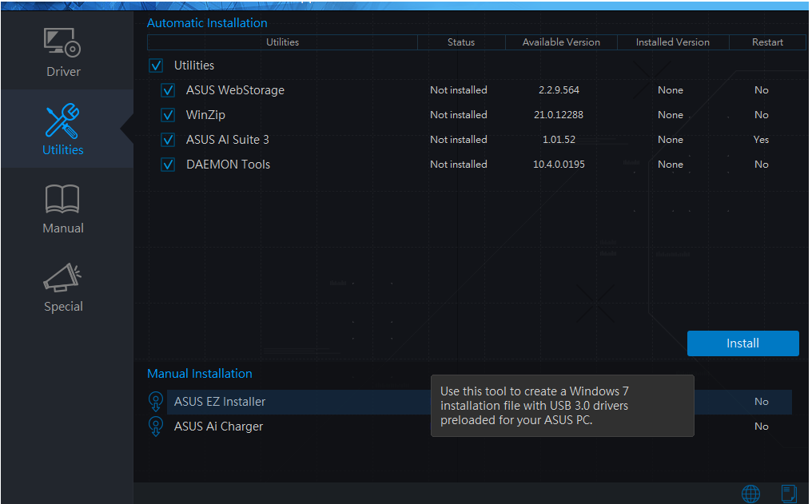Click ASUS WebStorage installed version 'None'
This screenshot has width=812, height=504.
[x=670, y=90]
